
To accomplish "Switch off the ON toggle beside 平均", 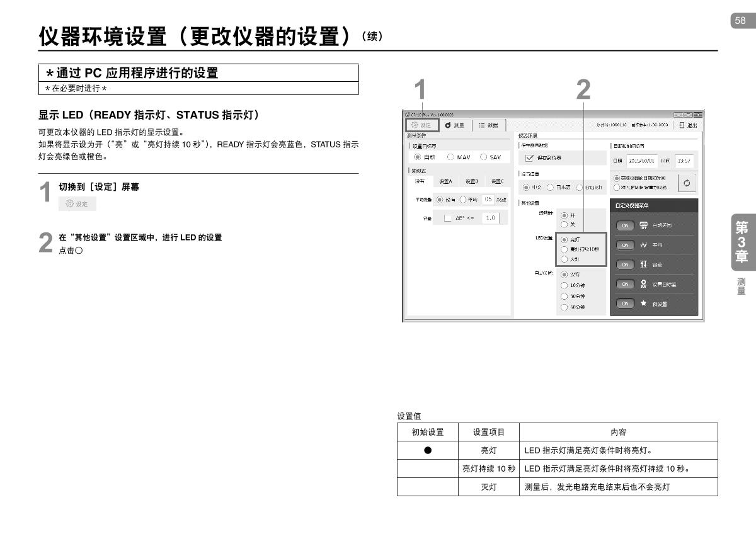I will click(x=625, y=245).
